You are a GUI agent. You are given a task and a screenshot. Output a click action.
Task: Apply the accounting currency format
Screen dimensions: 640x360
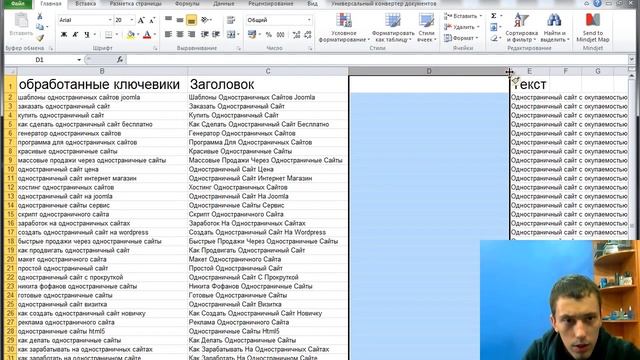tap(252, 35)
